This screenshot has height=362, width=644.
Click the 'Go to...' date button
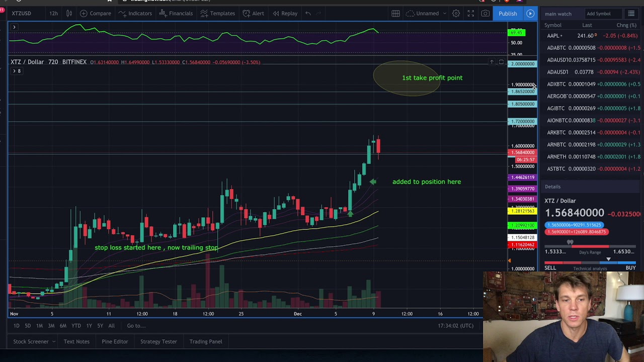(136, 326)
